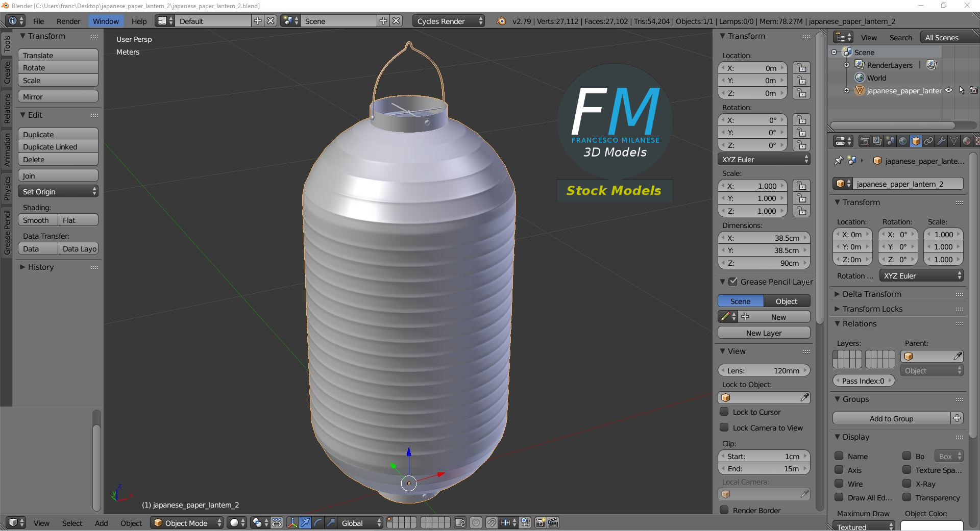This screenshot has width=980, height=531.
Task: Enable the Lock to Cursor checkbox
Action: [x=724, y=412]
